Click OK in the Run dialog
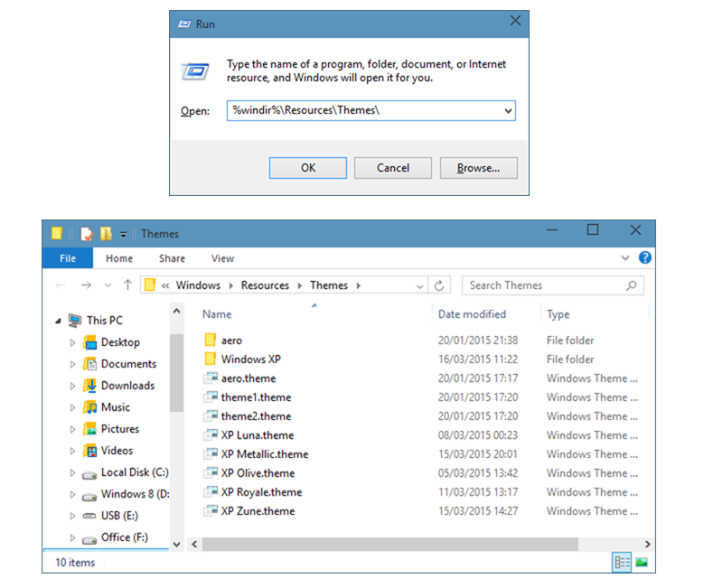 pos(308,168)
